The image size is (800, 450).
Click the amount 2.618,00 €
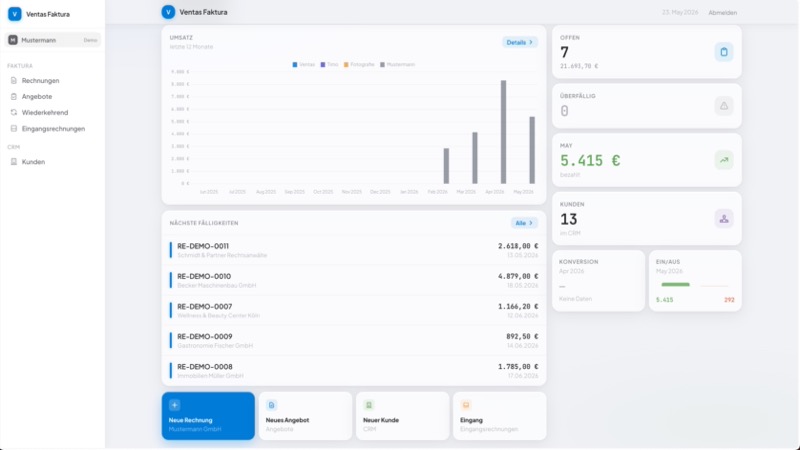[518, 246]
